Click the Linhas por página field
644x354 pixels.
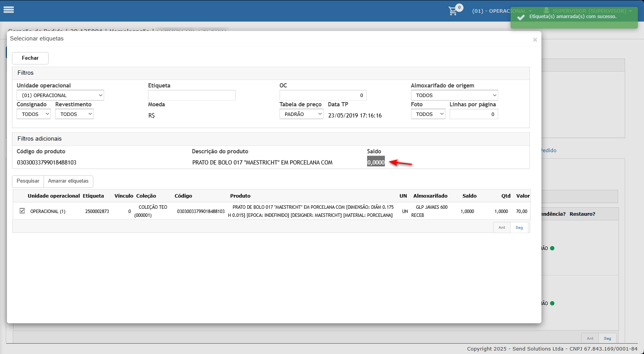474,114
